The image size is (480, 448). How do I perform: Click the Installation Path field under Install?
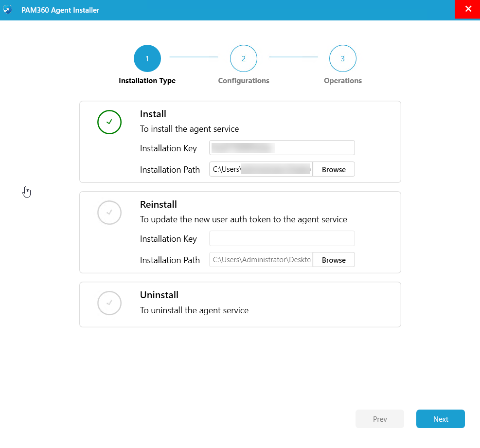click(261, 169)
